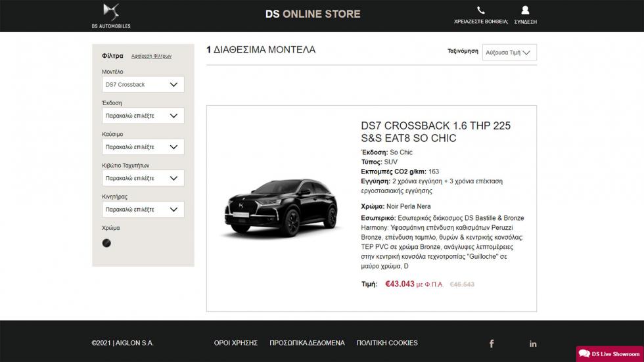The image size is (644, 362).
Task: Click the DS ONLINE STORE title
Action: coord(313,14)
